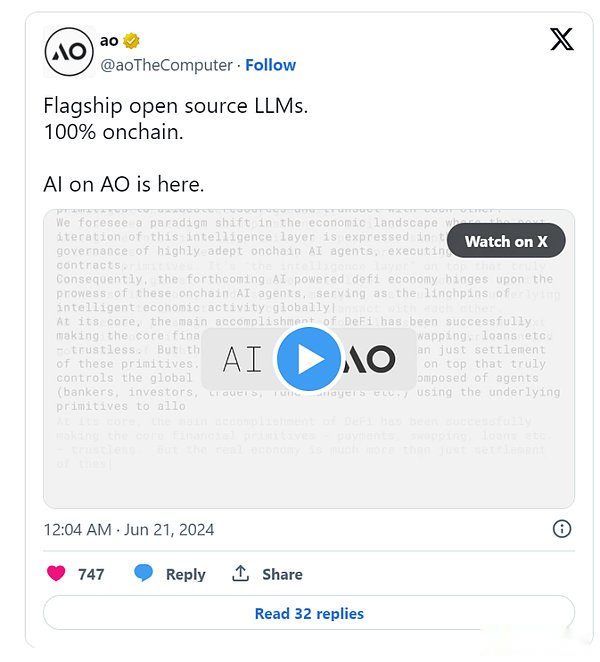600x662 pixels.
Task: Click the gold verified badge
Action: [131, 41]
